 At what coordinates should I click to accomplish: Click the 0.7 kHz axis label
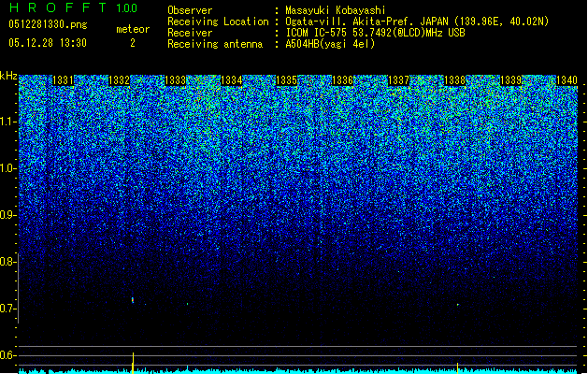(8, 309)
